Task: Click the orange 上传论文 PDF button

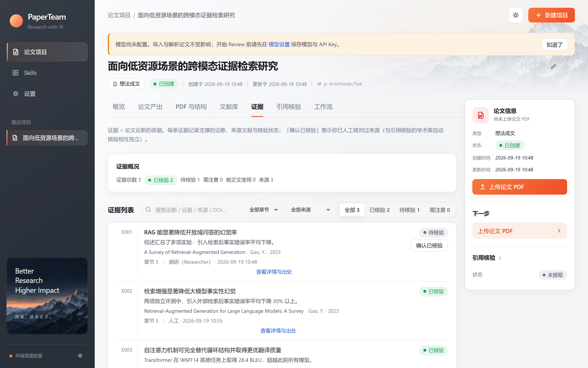Action: pyautogui.click(x=519, y=187)
